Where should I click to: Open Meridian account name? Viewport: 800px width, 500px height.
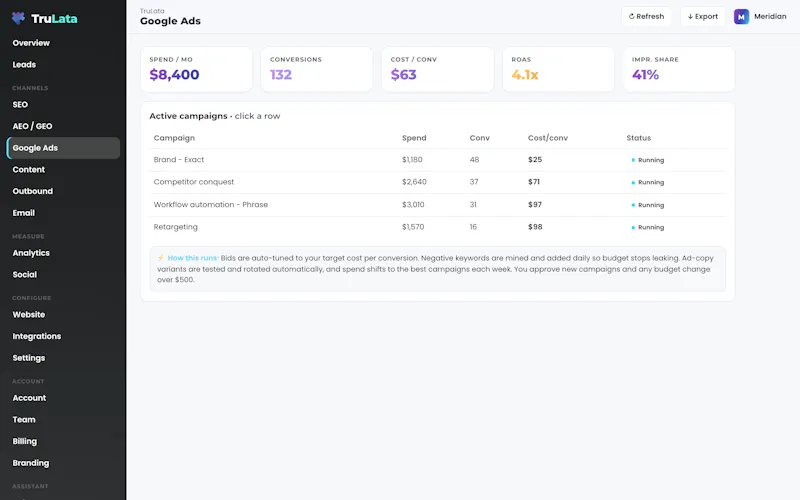(770, 16)
